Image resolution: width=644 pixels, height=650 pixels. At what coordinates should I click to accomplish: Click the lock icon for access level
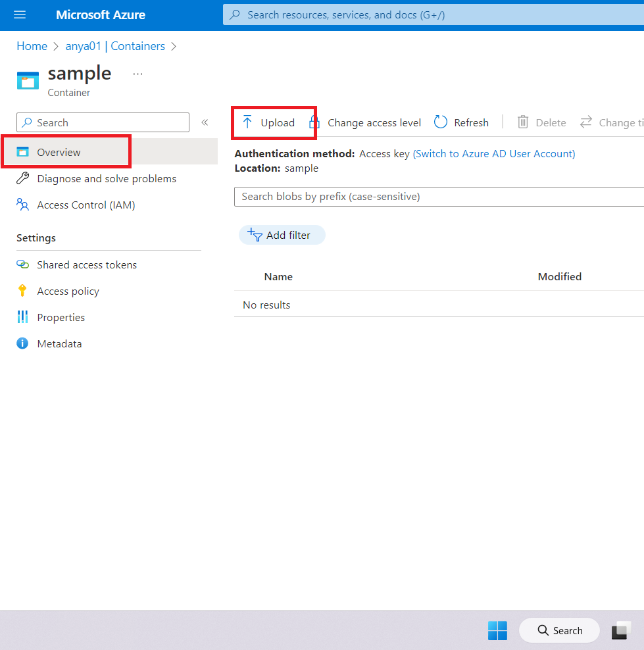314,122
